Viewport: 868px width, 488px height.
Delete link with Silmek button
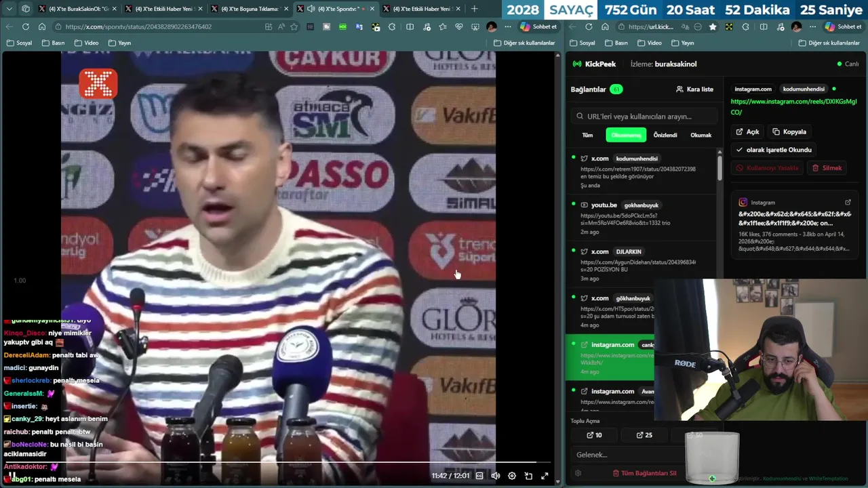827,167
